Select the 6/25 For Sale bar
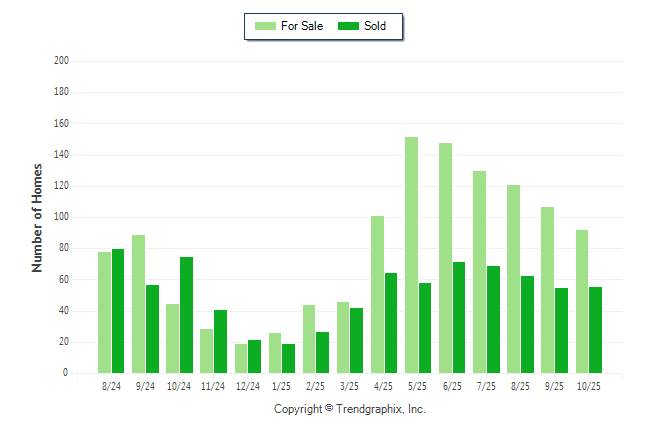646x434 pixels. click(445, 258)
